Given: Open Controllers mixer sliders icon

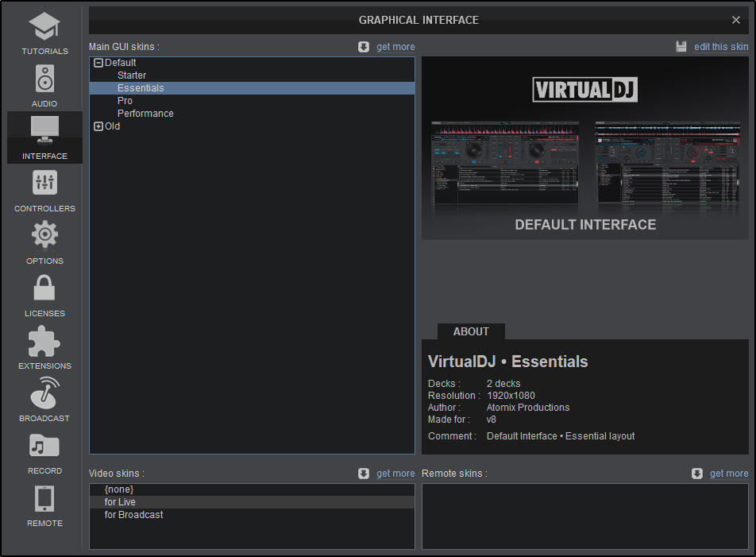Looking at the screenshot, I should [44, 183].
